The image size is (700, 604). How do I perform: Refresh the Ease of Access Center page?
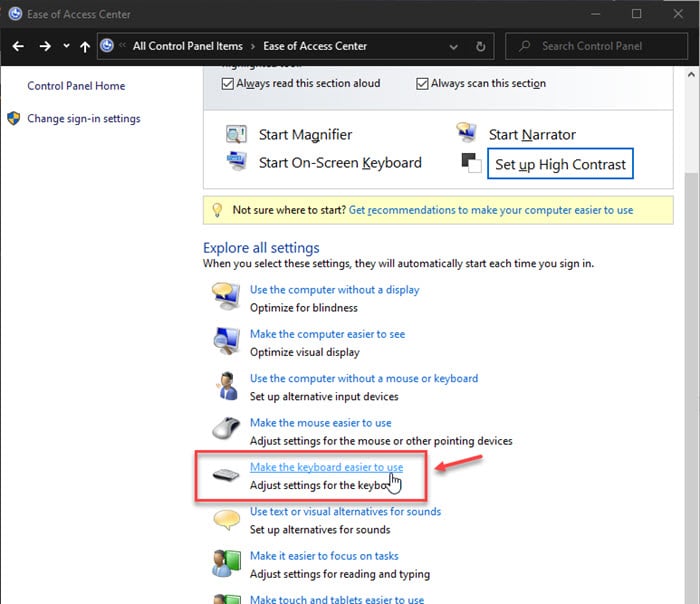pyautogui.click(x=480, y=46)
